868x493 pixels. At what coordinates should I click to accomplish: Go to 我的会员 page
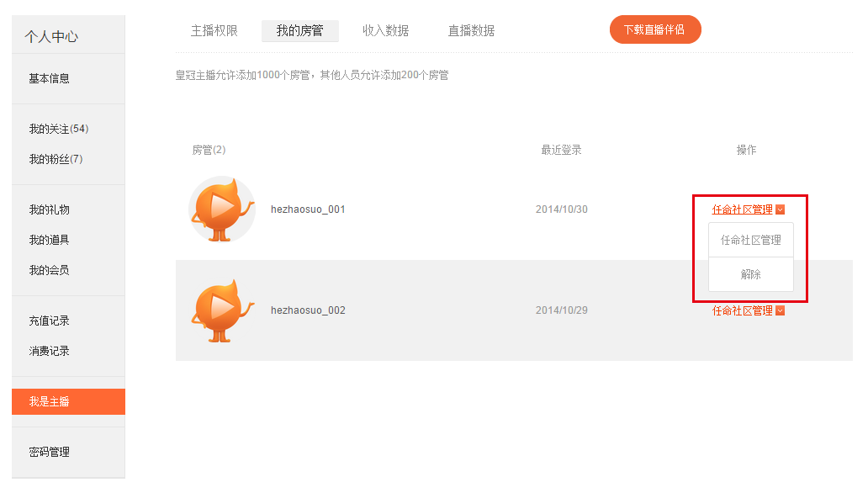50,270
